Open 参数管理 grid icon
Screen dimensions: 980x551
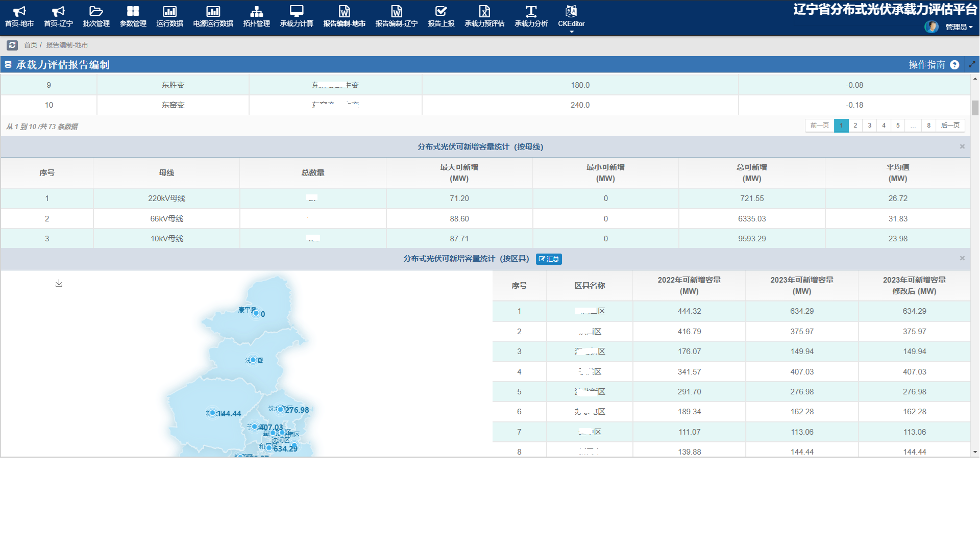click(x=133, y=11)
